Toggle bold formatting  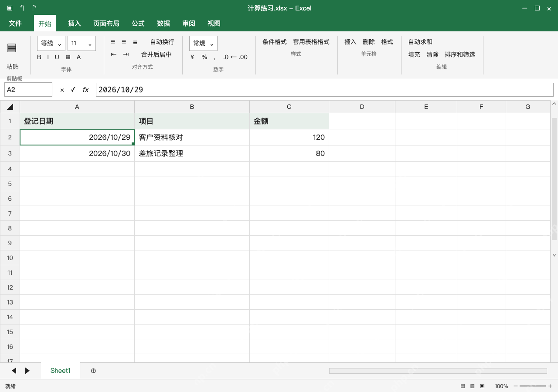(39, 57)
